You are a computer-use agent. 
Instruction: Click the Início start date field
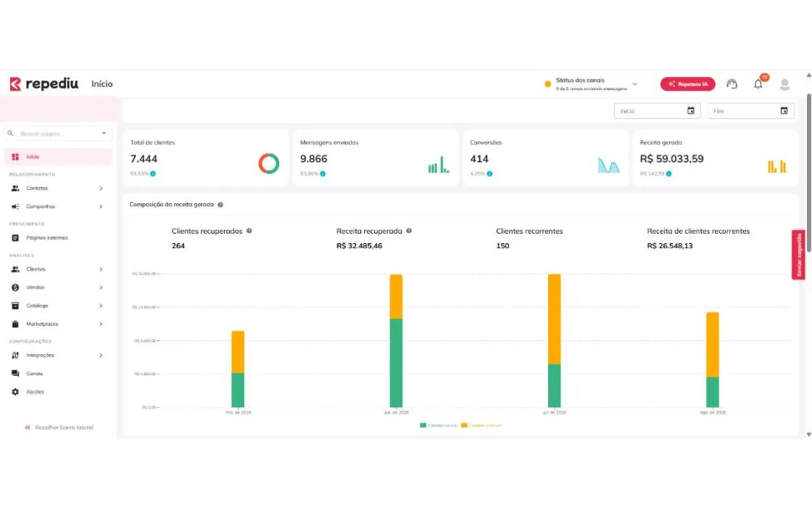(x=657, y=111)
